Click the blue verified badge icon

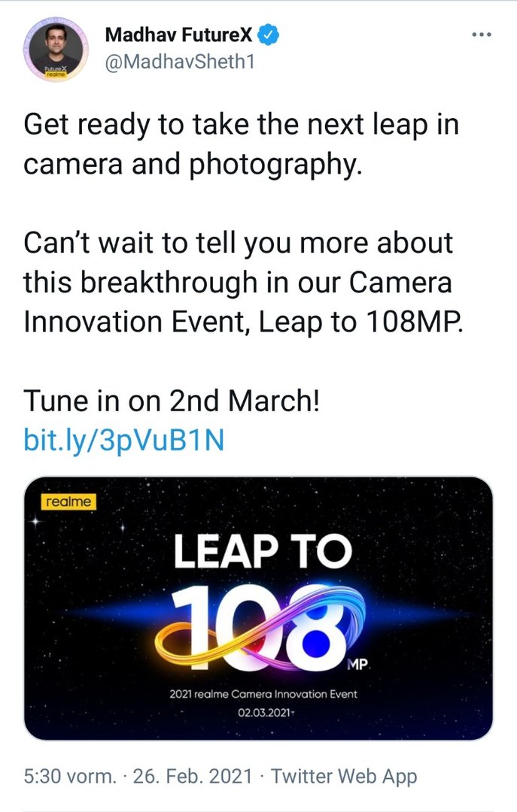pyautogui.click(x=269, y=35)
